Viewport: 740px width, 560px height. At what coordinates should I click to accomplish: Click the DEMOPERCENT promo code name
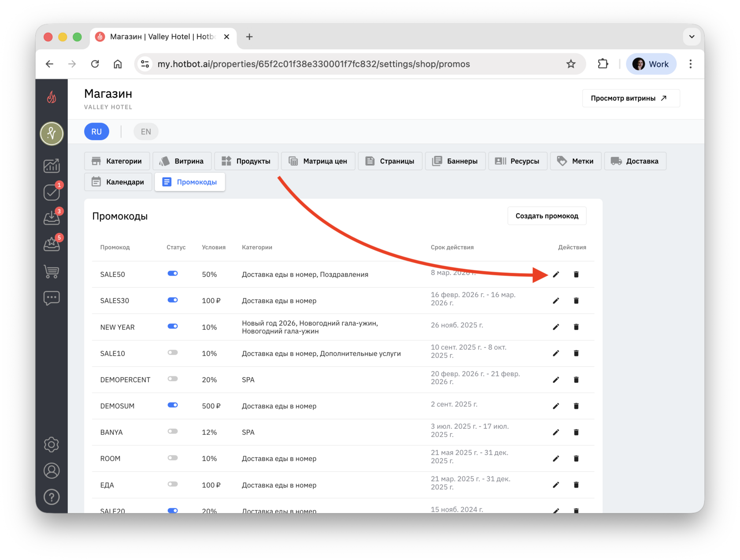[x=125, y=380]
